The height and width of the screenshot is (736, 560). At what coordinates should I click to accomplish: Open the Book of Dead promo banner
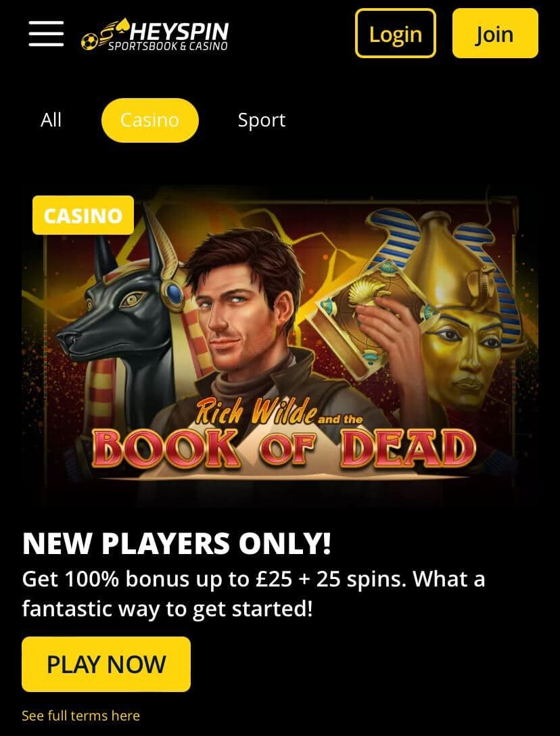(x=280, y=345)
